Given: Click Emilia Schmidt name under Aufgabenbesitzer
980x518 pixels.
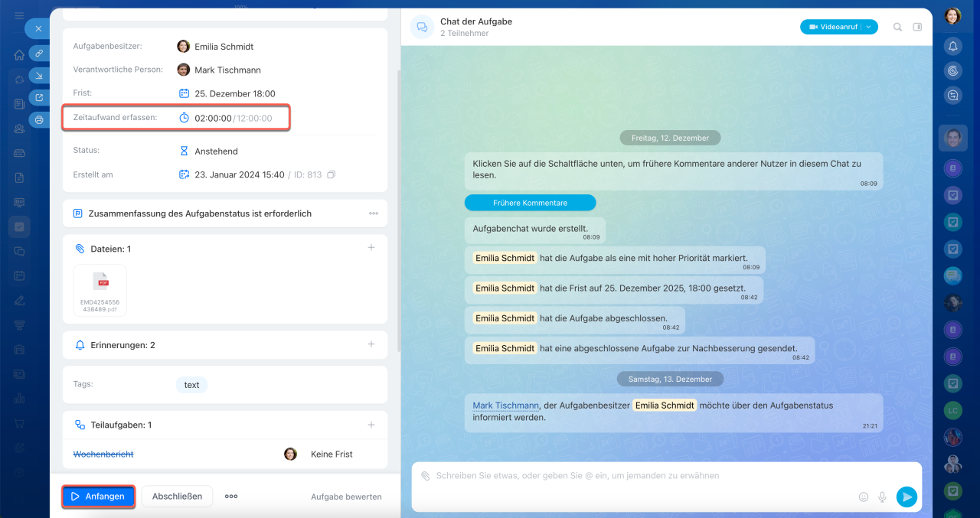Looking at the screenshot, I should 224,47.
